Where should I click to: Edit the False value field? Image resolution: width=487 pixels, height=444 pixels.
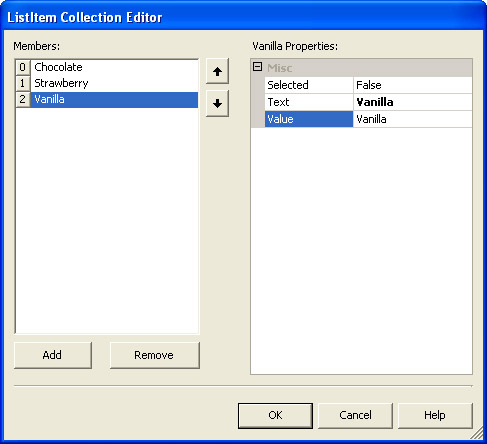tap(412, 85)
